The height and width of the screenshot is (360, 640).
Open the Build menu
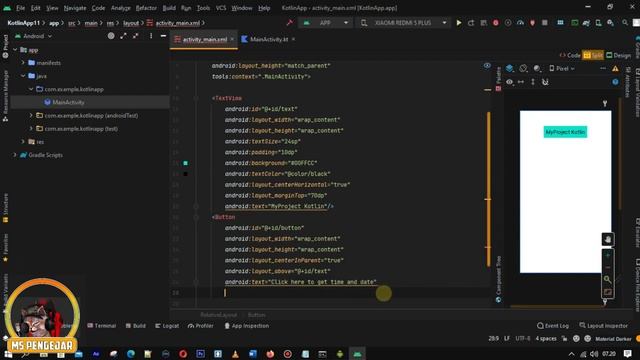pyautogui.click(x=169, y=8)
